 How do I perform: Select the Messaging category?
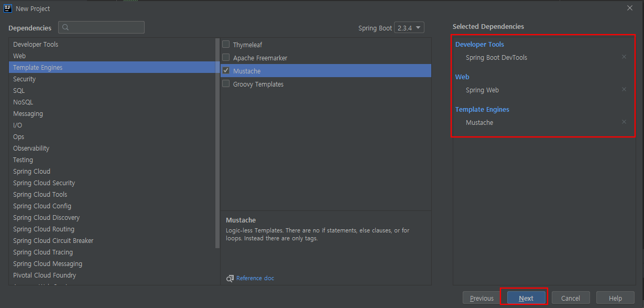click(113, 113)
